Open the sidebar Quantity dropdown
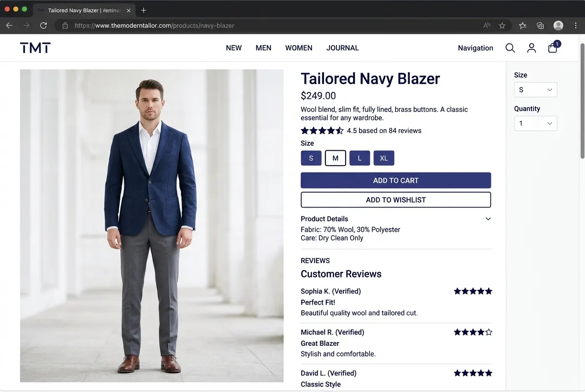Viewport: 585px width, 392px height. tap(535, 123)
